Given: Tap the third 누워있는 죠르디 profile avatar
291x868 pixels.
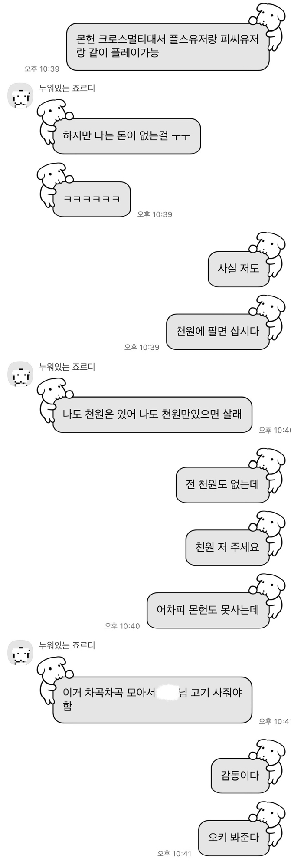Looking at the screenshot, I should click(20, 652).
